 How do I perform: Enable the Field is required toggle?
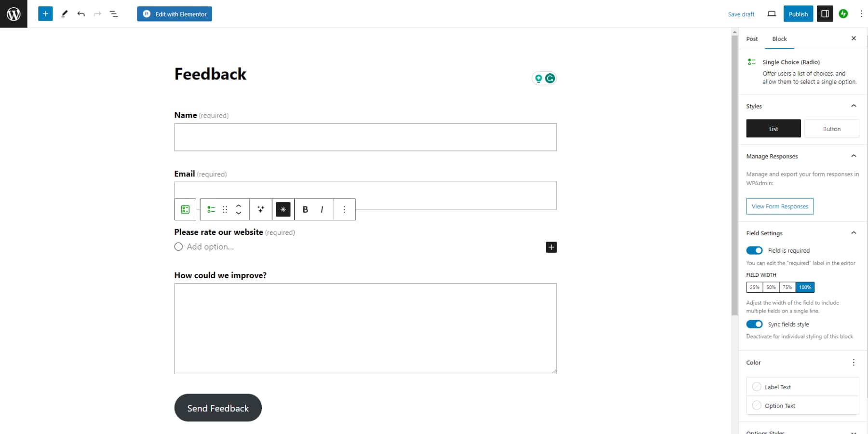coord(754,250)
